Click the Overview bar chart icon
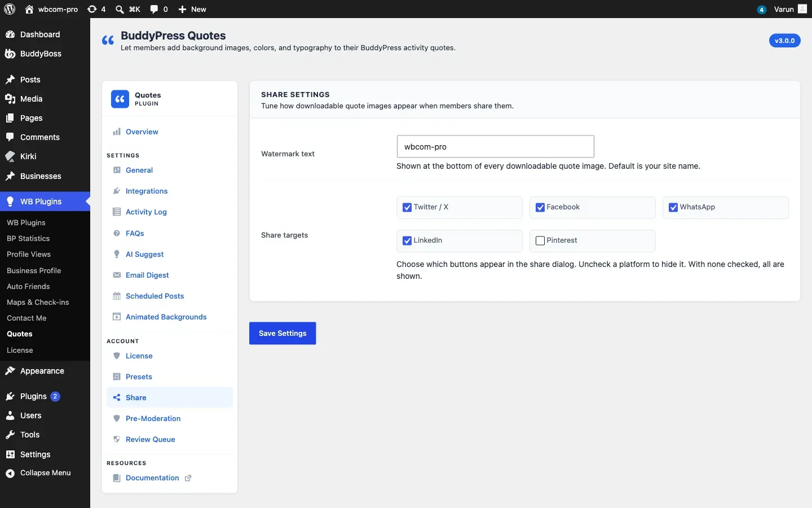Screen dimensions: 812x508 [117, 132]
